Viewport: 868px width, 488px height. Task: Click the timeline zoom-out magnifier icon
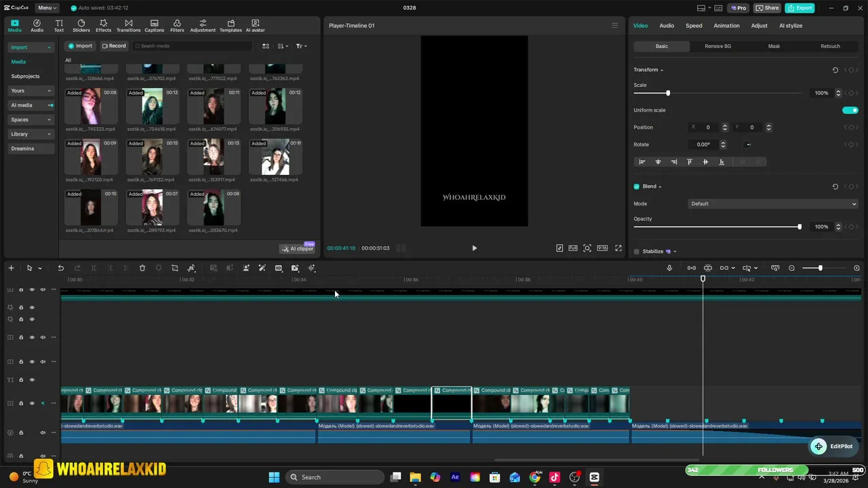click(x=791, y=268)
